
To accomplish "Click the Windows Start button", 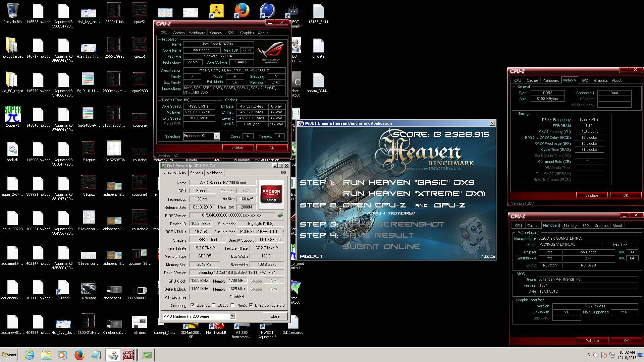I will coord(9,355).
